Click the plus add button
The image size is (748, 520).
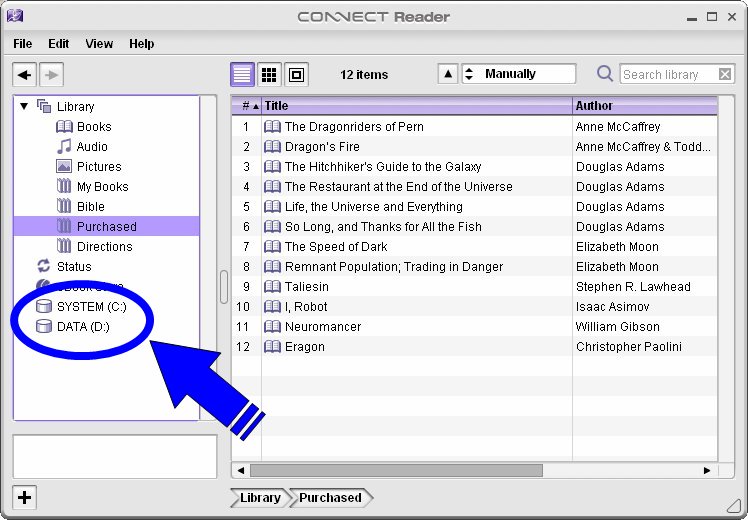coord(24,498)
